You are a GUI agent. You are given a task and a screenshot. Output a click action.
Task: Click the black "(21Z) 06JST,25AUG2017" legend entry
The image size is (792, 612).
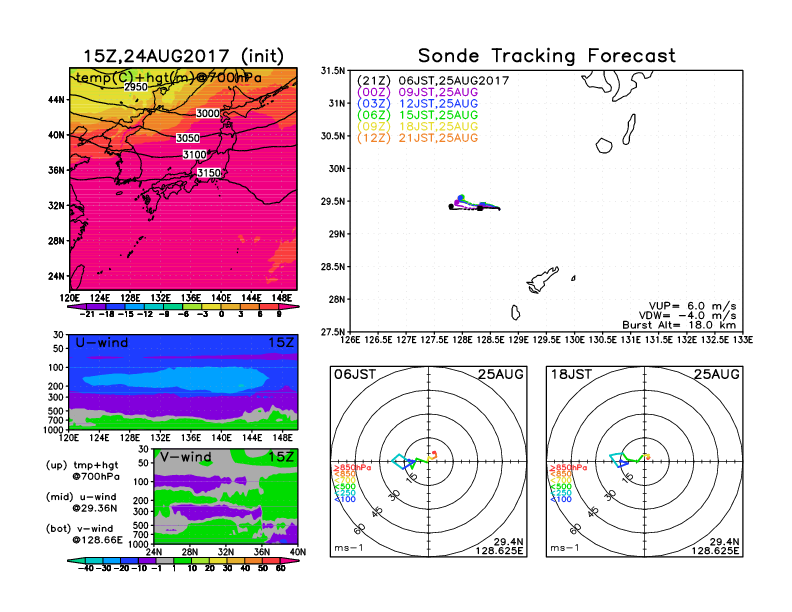[x=433, y=81]
